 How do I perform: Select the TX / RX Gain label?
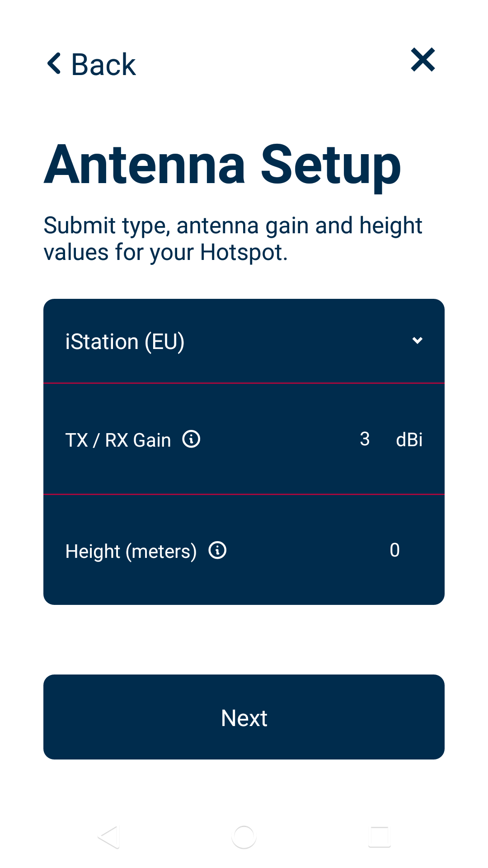tap(118, 440)
